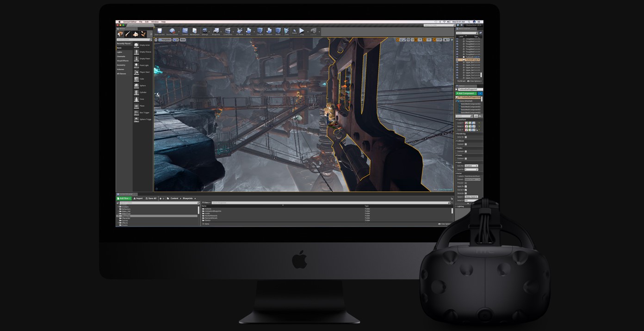
Task: Open the viewport Show options button
Action: click(x=183, y=40)
